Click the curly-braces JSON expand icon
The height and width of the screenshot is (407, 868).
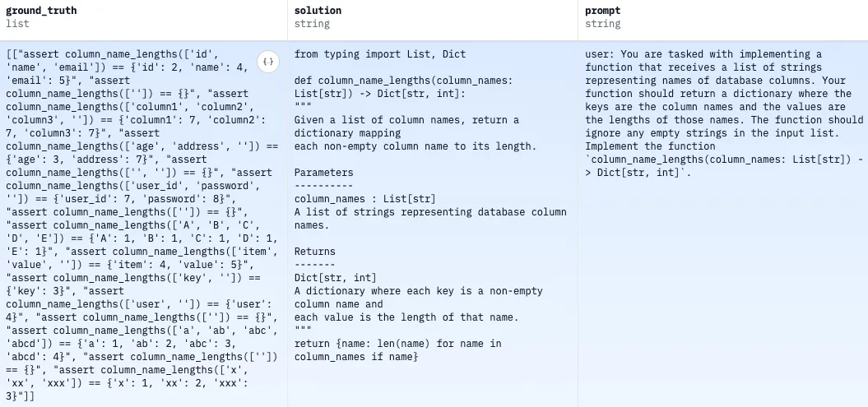[x=267, y=61]
